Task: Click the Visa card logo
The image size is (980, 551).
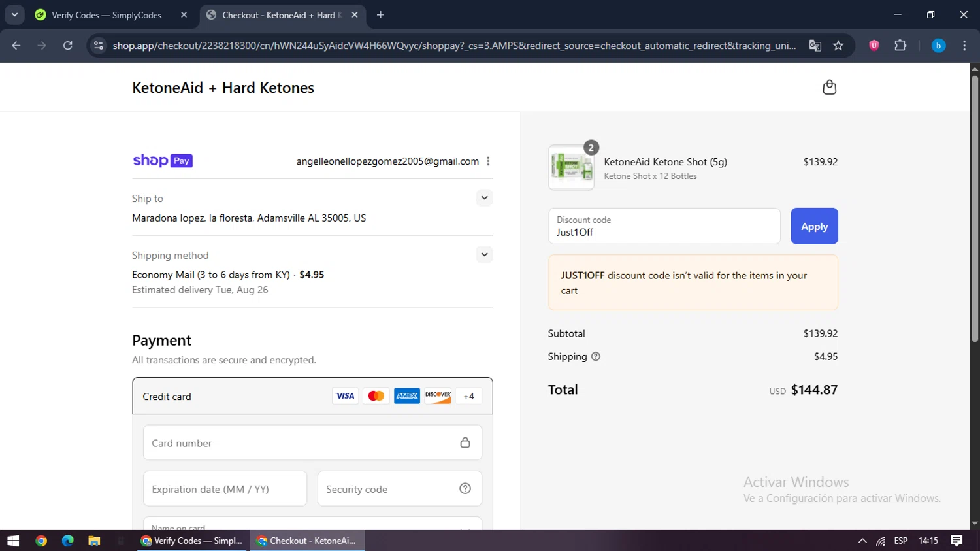Action: 345,396
